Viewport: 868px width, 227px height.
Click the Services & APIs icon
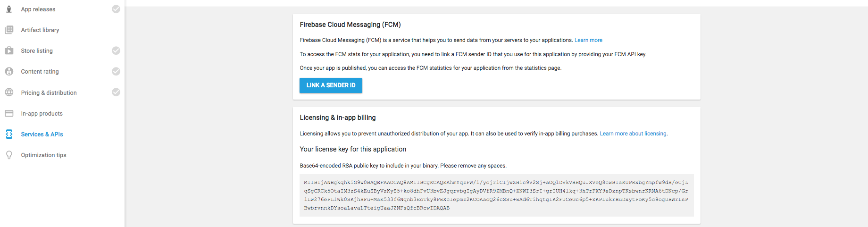click(x=9, y=134)
